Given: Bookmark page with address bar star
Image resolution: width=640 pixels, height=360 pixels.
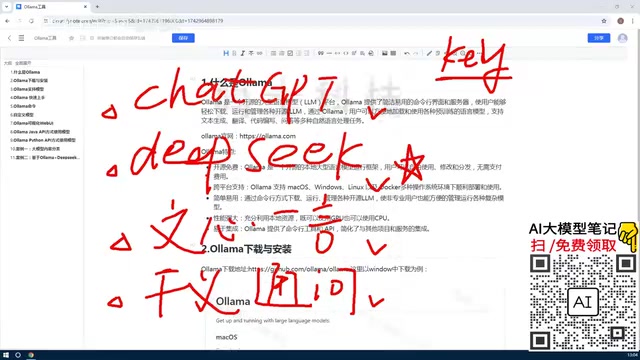Looking at the screenshot, I should click(x=604, y=21).
